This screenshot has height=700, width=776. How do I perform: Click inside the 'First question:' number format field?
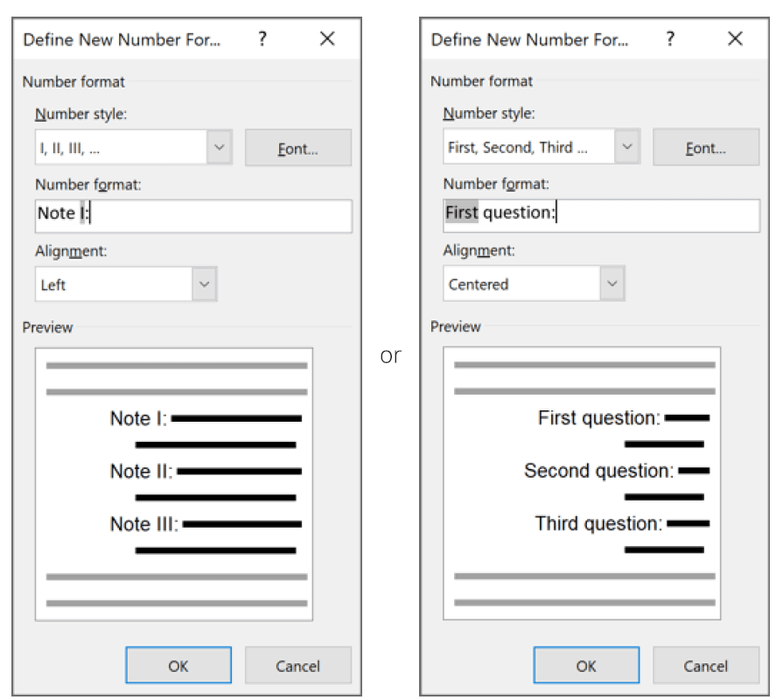(601, 215)
